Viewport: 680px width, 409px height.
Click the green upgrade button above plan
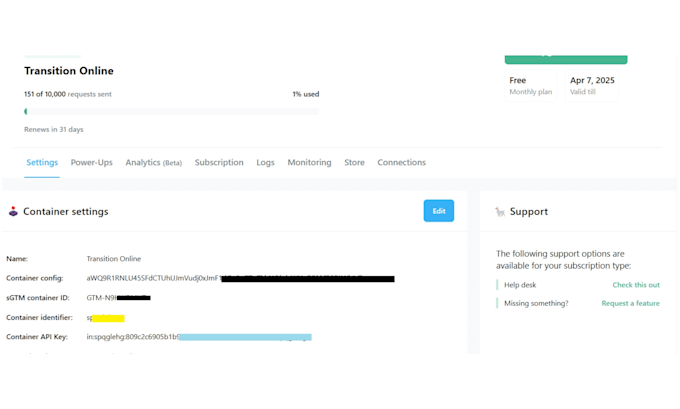(x=566, y=59)
